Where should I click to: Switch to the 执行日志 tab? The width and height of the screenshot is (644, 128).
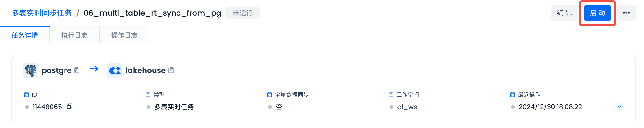point(75,35)
